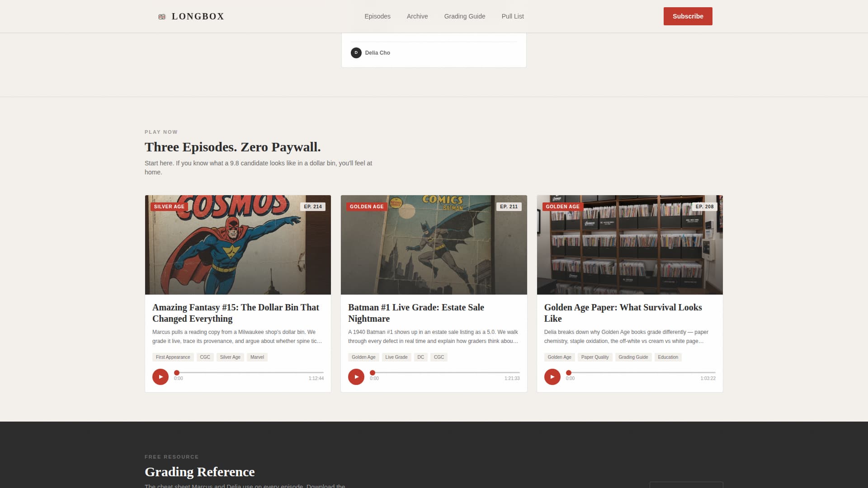The width and height of the screenshot is (868, 488).
Task: Select the Live Grade tag
Action: pos(396,357)
